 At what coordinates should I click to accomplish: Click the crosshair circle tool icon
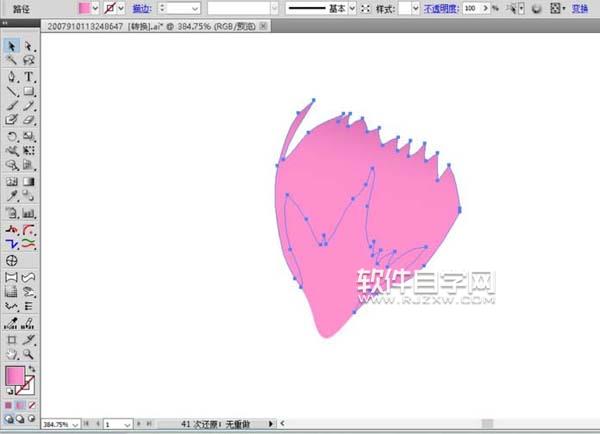point(11,261)
